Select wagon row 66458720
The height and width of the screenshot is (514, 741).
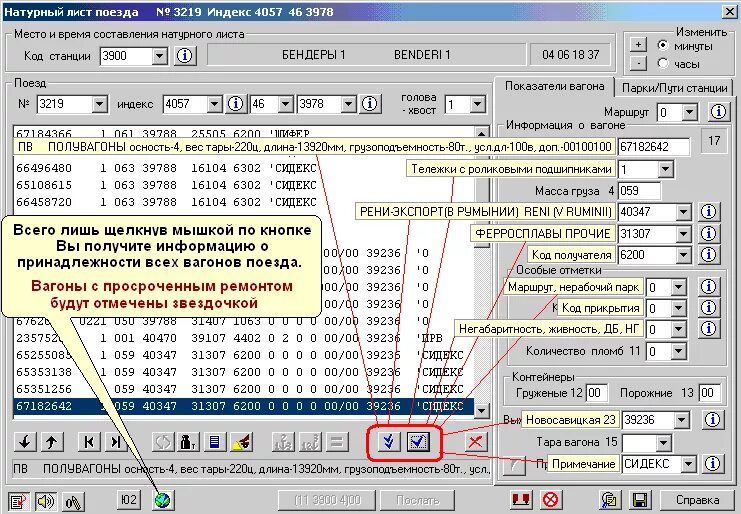[x=243, y=202]
